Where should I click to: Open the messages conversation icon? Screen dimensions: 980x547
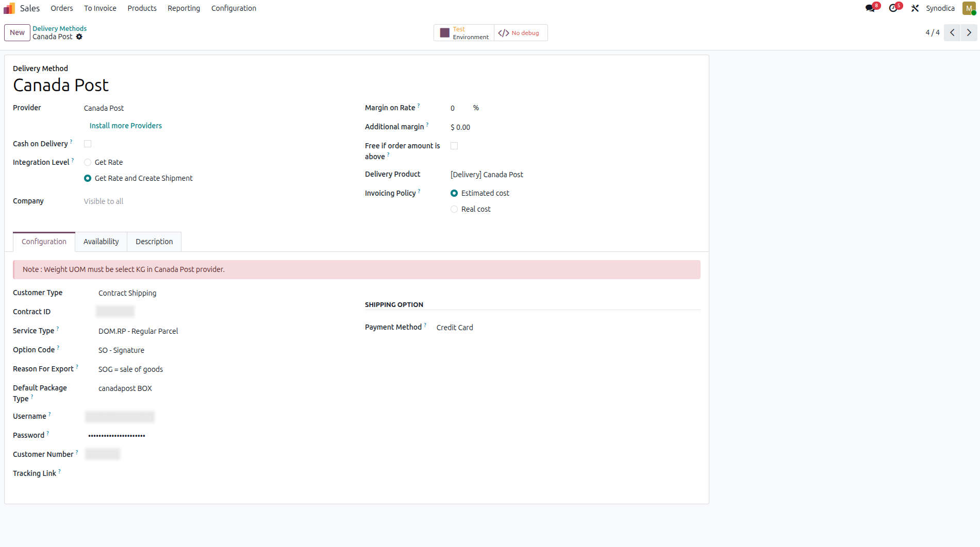pos(870,8)
